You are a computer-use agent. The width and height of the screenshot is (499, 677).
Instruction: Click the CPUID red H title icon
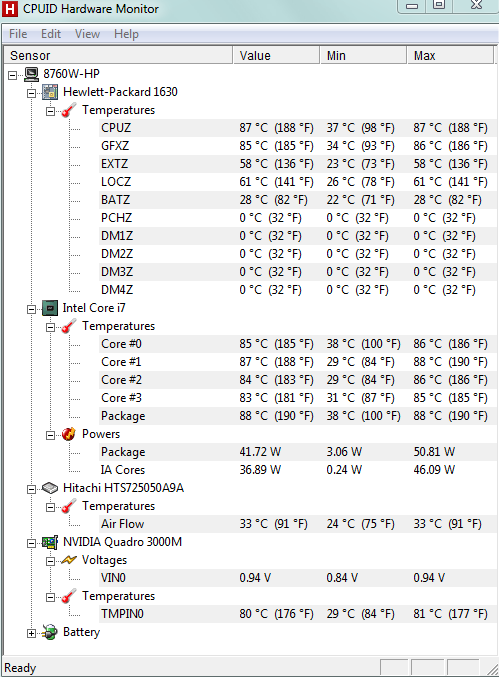[10, 9]
